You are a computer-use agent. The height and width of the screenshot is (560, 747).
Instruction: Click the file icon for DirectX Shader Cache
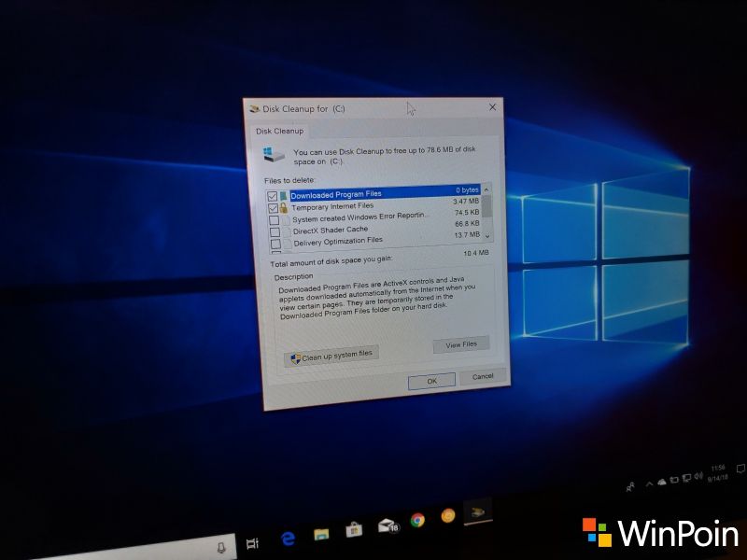pyautogui.click(x=287, y=231)
